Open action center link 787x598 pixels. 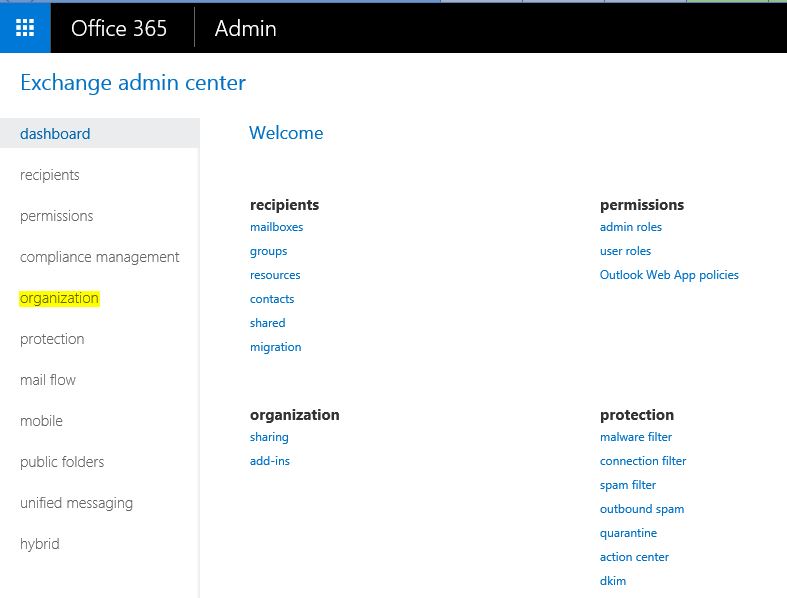click(x=634, y=557)
